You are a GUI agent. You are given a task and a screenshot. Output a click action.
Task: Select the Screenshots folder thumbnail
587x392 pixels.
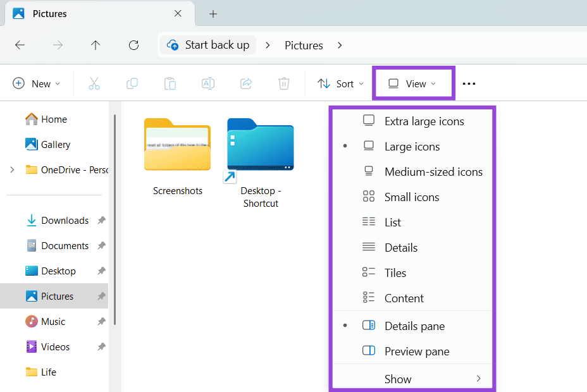pos(177,145)
